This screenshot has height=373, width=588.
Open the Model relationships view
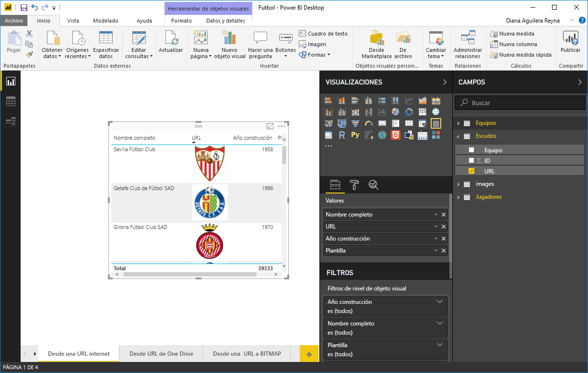(10, 121)
